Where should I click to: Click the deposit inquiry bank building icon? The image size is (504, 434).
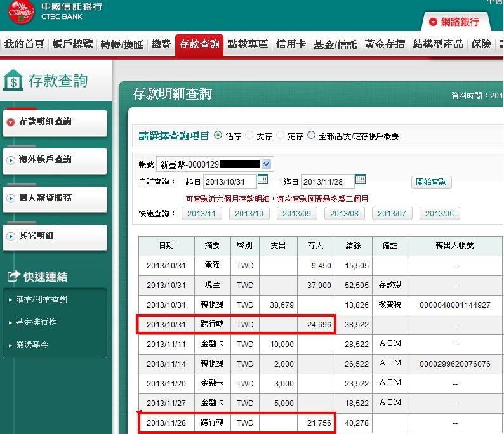click(13, 81)
